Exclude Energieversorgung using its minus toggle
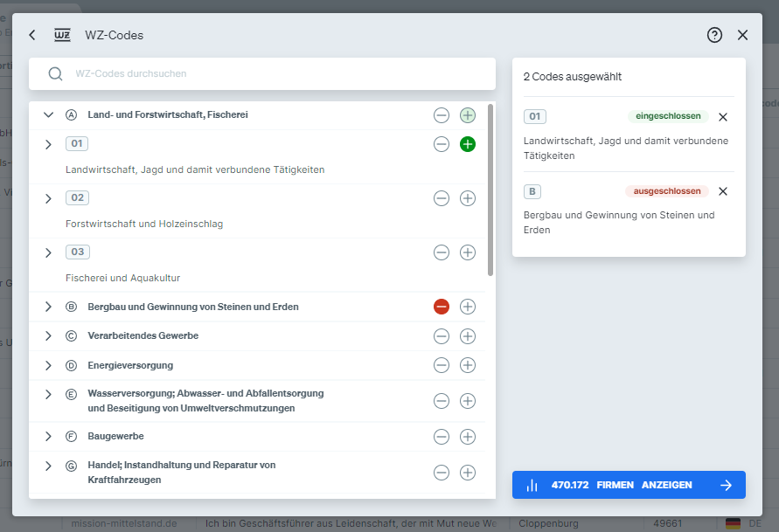 click(441, 365)
